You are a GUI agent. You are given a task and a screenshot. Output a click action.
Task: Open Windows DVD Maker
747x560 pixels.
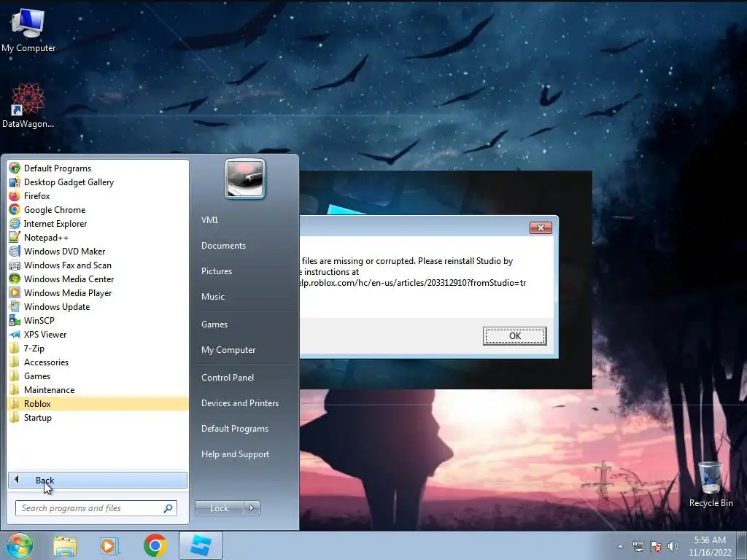coord(98,251)
